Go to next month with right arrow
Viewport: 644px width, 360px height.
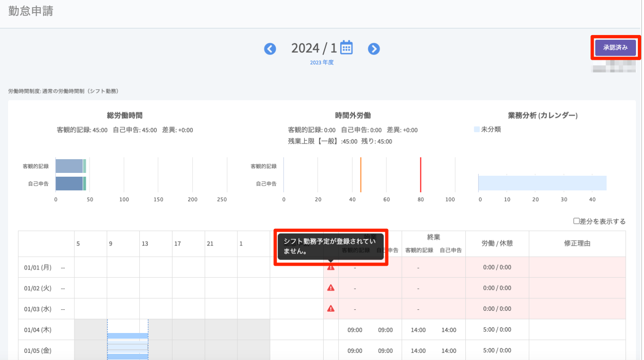click(x=374, y=49)
